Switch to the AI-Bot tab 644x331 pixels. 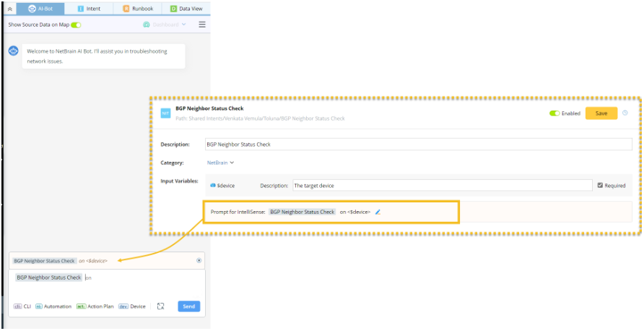pyautogui.click(x=40, y=9)
